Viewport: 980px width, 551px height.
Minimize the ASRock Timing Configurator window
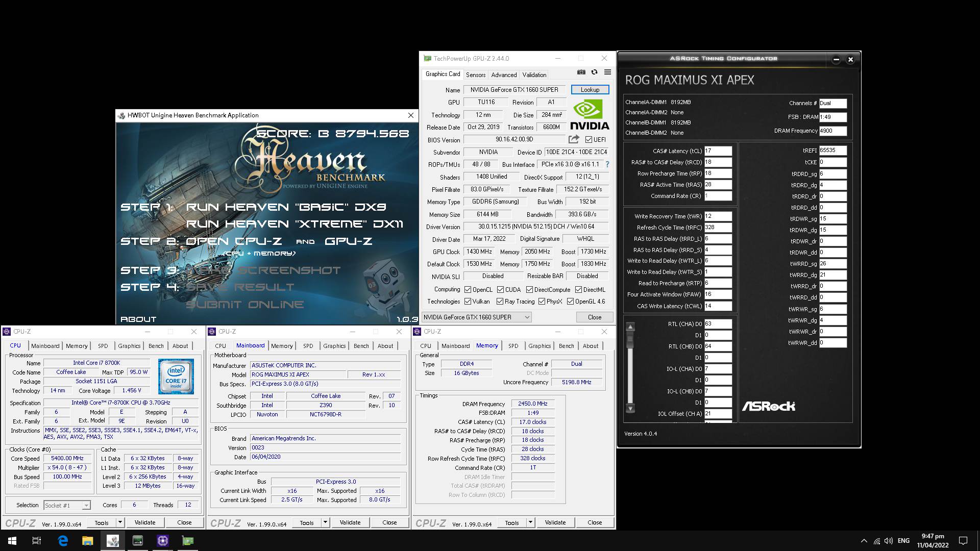836,60
